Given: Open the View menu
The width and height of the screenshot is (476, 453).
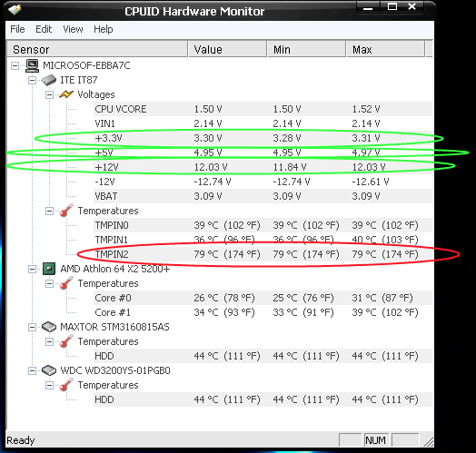Looking at the screenshot, I should tap(73, 29).
